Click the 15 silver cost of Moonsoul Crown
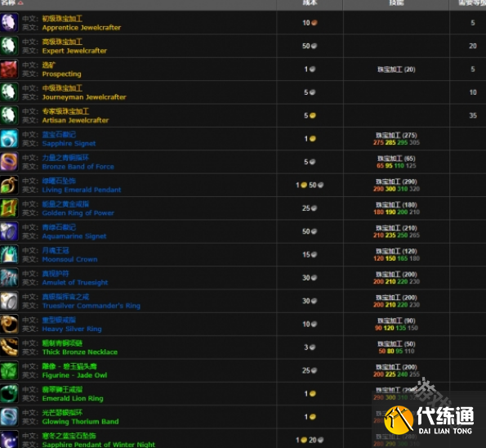 [x=310, y=254]
